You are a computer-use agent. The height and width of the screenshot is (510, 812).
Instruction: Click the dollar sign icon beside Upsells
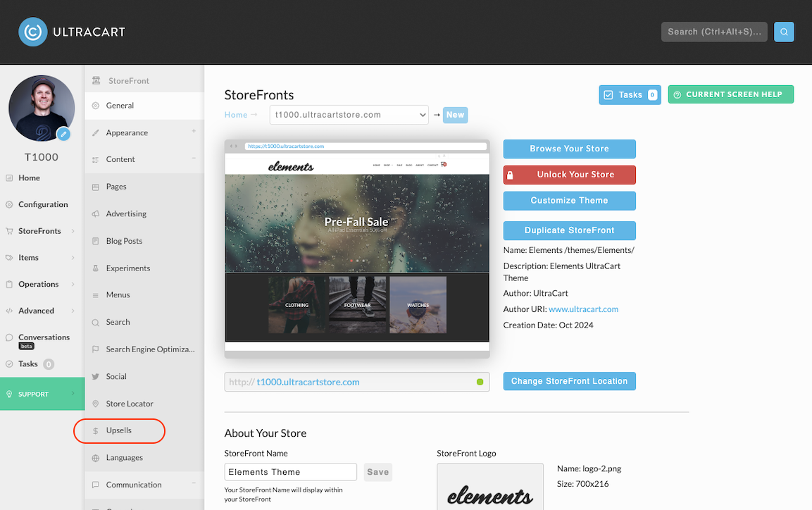click(x=95, y=431)
